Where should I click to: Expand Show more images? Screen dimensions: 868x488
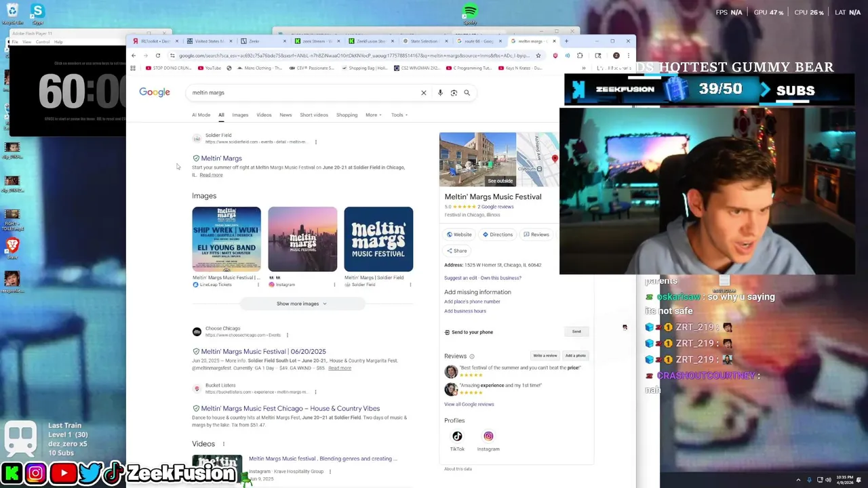click(x=301, y=304)
